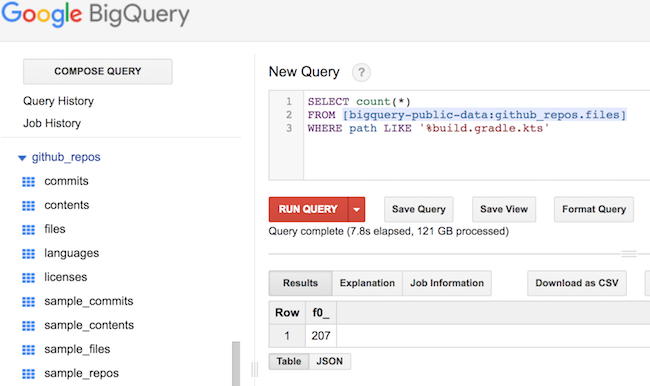Click the horizontal pane divider handle

[629, 254]
